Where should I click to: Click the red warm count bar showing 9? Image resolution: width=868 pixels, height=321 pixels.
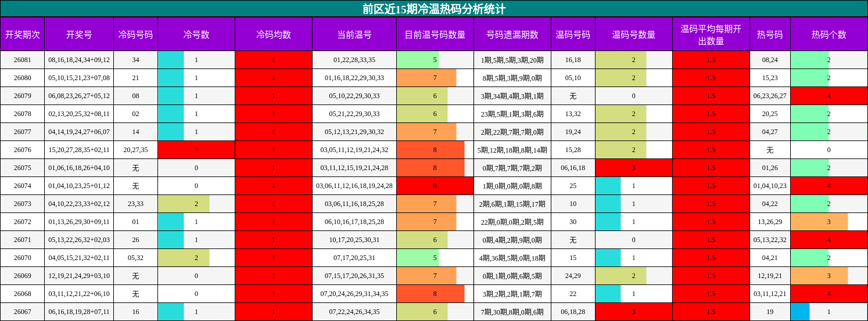click(435, 186)
